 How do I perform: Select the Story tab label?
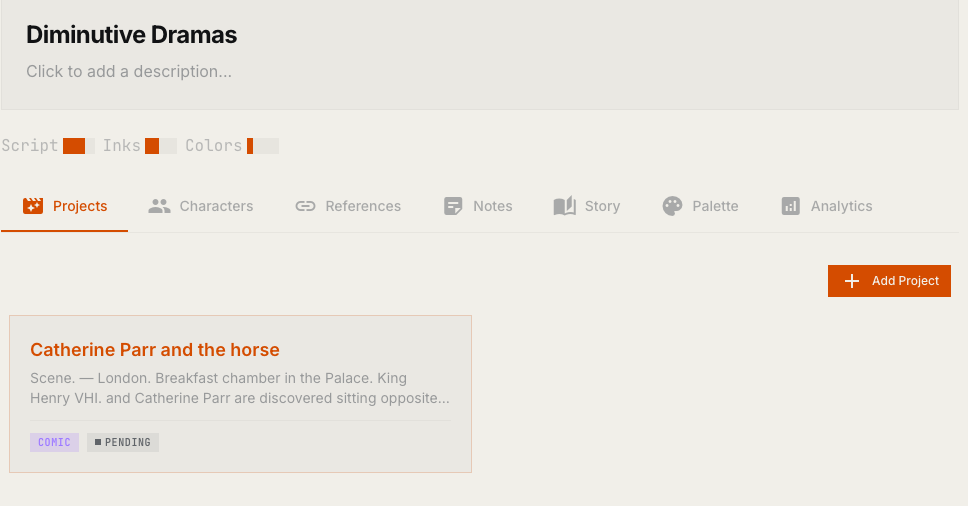pyautogui.click(x=603, y=206)
